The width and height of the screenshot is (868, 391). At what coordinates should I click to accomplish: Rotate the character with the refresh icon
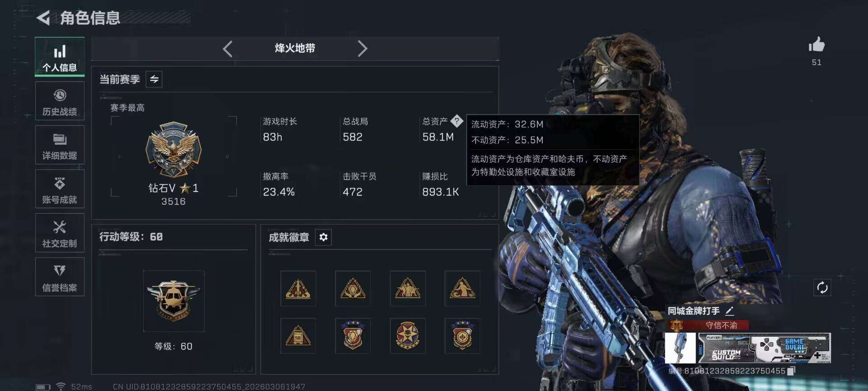822,287
